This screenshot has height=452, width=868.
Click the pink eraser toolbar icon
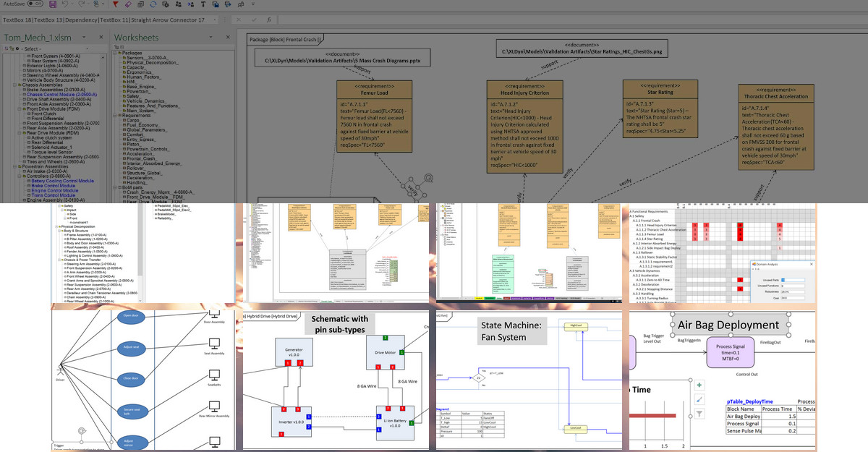pyautogui.click(x=129, y=4)
